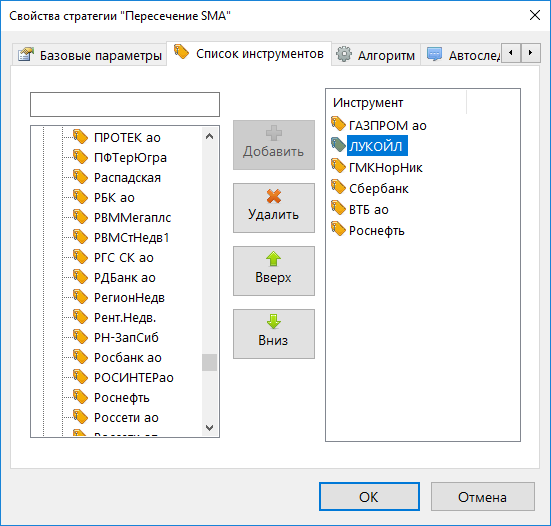Image resolution: width=551 pixels, height=526 pixels.
Task: Select РН-ЗапСиб in the tree
Action: 126,338
